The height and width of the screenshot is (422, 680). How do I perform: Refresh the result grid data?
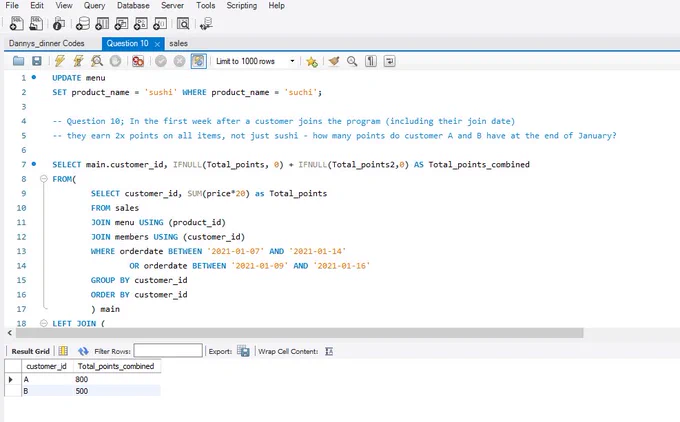tap(83, 351)
